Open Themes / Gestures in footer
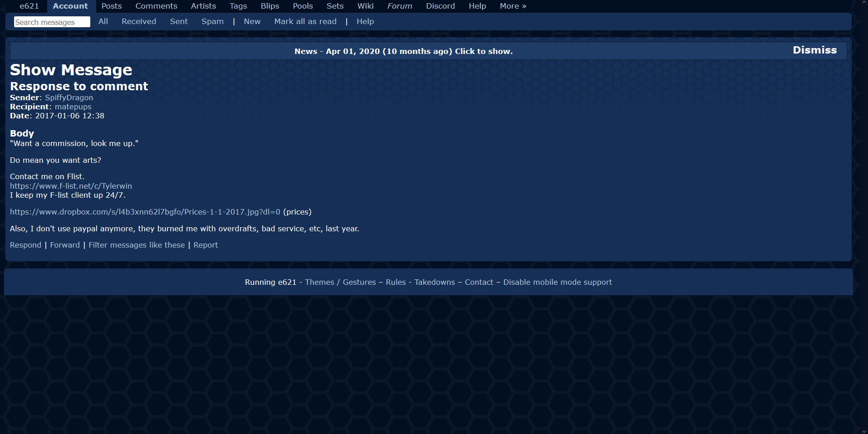Viewport: 868px width, 434px height. coord(340,282)
